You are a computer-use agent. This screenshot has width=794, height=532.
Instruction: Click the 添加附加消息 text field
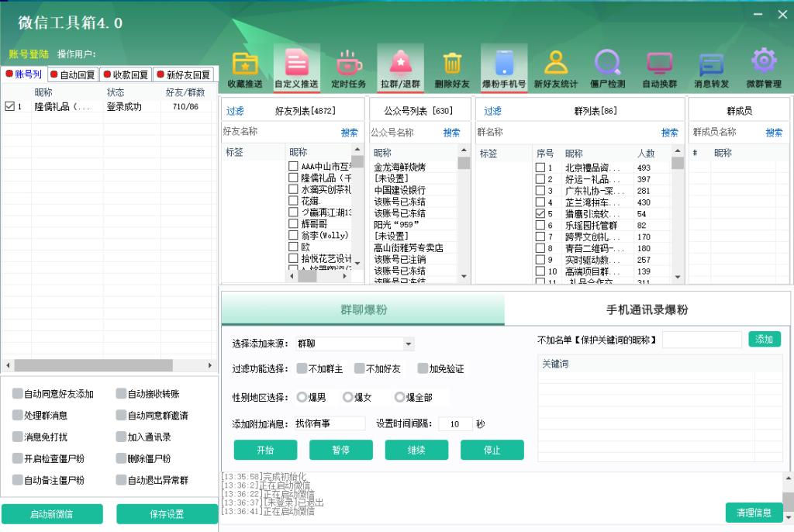point(329,423)
